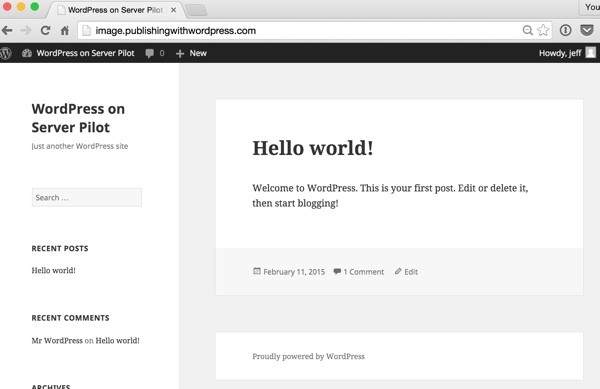Open the Hello world! post title
Viewport: 600px width, 389px height.
[x=313, y=148]
